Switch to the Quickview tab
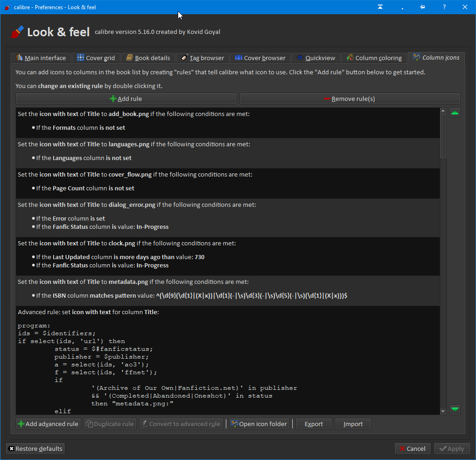 [x=316, y=58]
